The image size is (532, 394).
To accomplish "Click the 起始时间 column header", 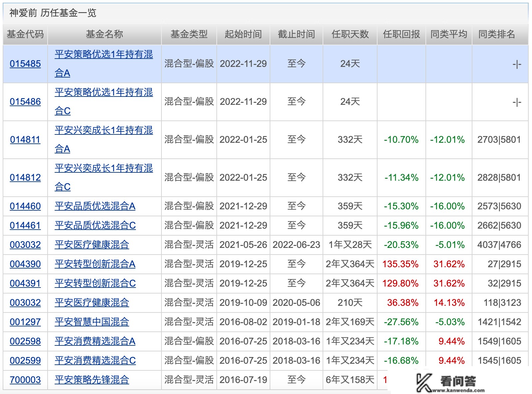I will tap(243, 34).
